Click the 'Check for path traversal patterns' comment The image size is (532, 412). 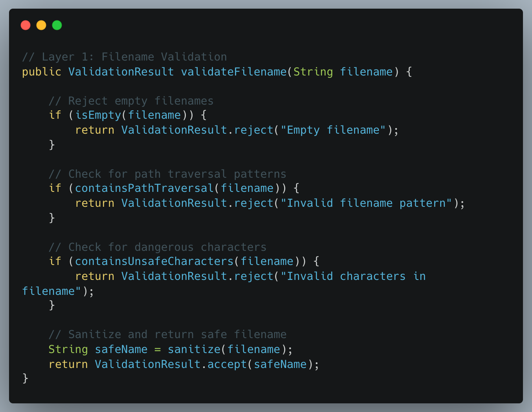tap(167, 174)
